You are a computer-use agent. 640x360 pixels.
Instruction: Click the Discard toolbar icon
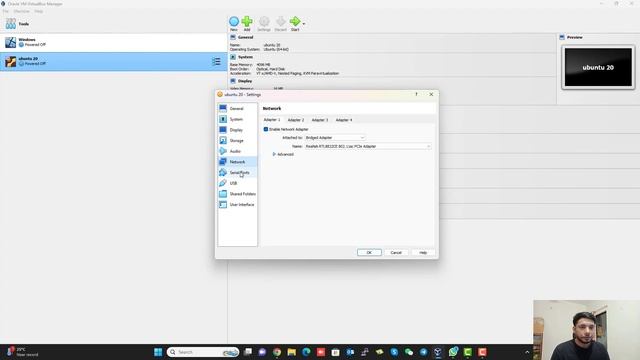[x=280, y=21]
